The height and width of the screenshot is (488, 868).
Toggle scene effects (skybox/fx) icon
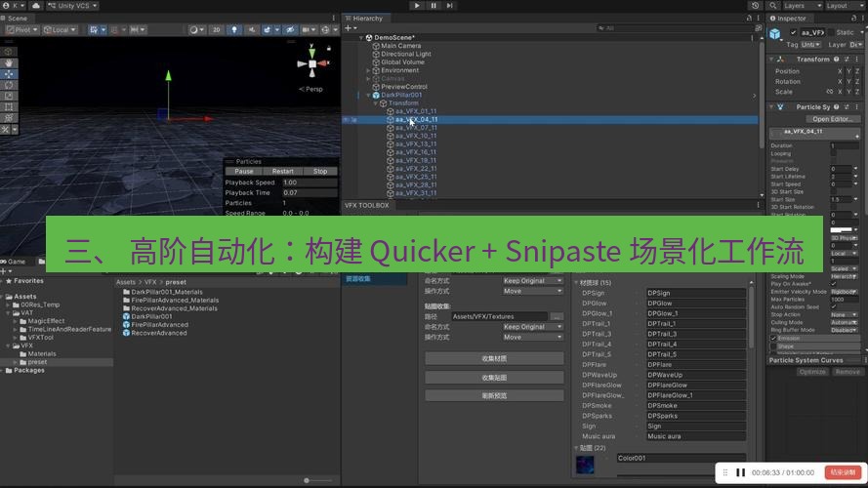[x=269, y=30]
